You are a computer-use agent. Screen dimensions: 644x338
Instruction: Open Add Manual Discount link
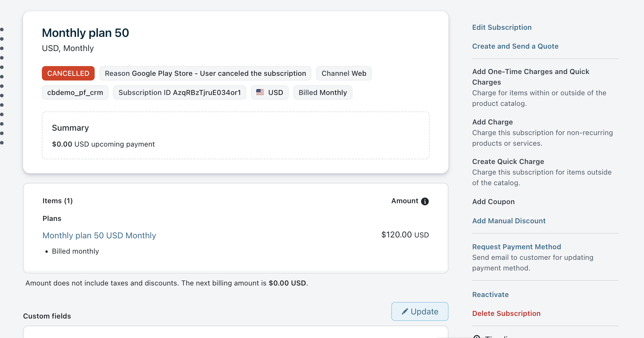(509, 221)
